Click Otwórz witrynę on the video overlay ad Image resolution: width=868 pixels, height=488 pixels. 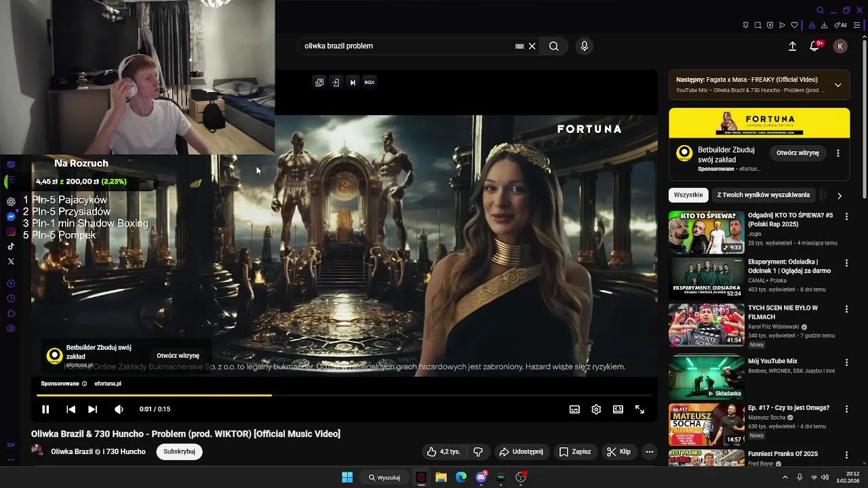tap(178, 356)
